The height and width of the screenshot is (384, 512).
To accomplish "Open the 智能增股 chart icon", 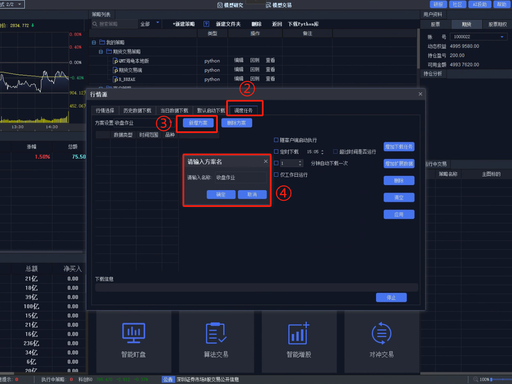I will click(x=299, y=333).
